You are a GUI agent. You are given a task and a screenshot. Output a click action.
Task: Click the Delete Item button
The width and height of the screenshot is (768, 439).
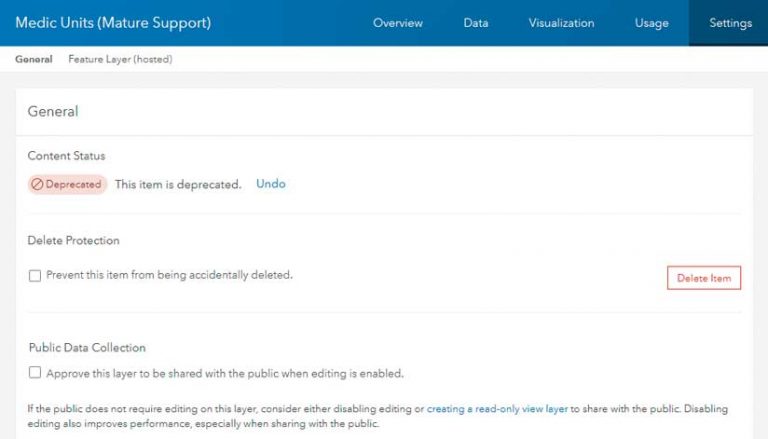click(x=704, y=278)
